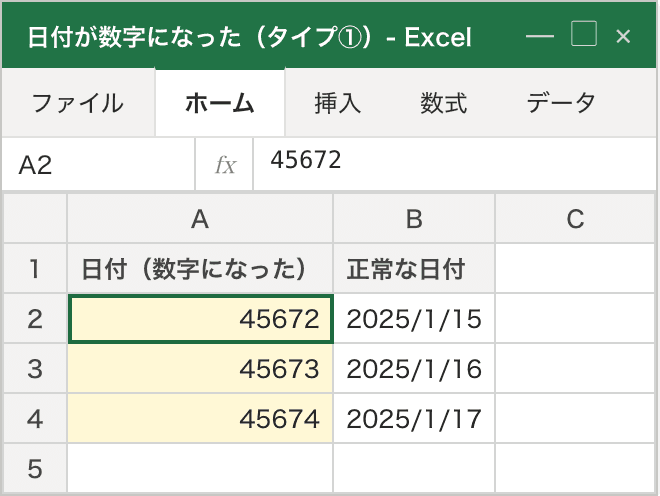Select the cell with value 45673
The width and height of the screenshot is (660, 496).
coord(200,368)
